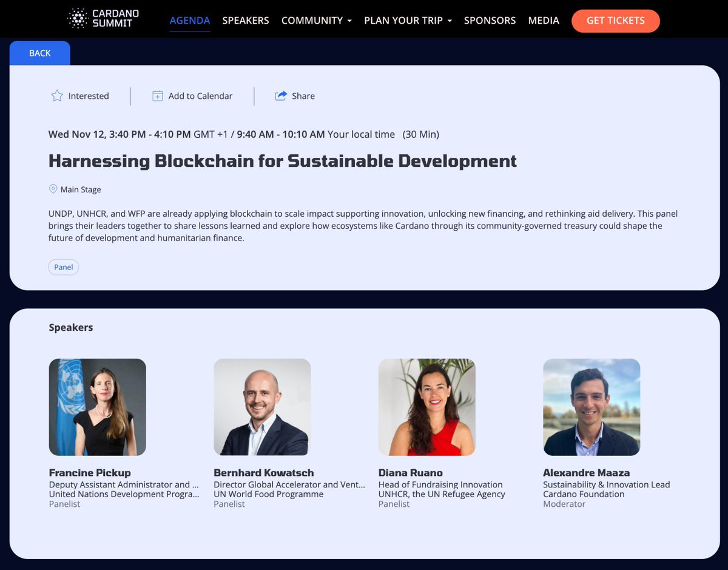Click Head of Fundraising Innovation text

[440, 484]
